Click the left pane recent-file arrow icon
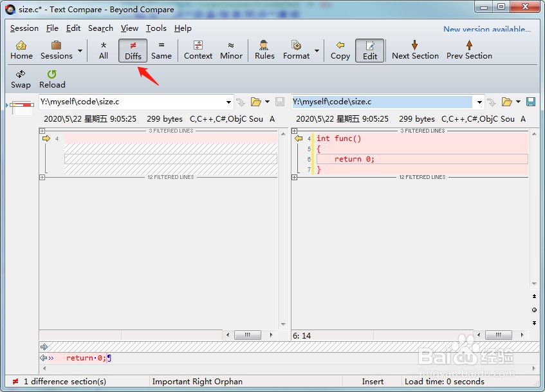545x392 pixels. 240,102
